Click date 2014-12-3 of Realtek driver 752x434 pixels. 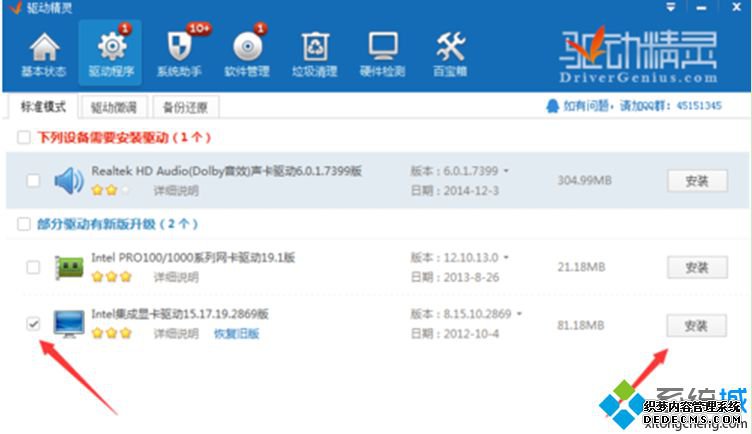(x=471, y=191)
